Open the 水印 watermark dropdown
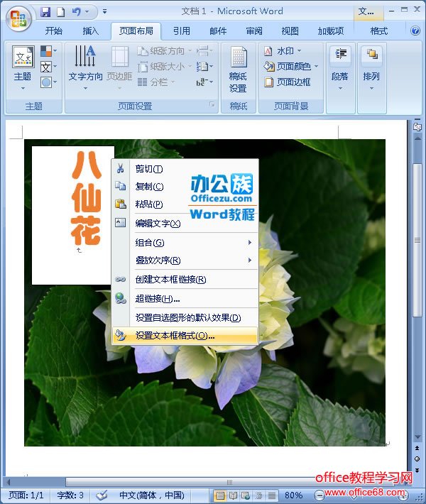This screenshot has width=426, height=504. (x=283, y=51)
